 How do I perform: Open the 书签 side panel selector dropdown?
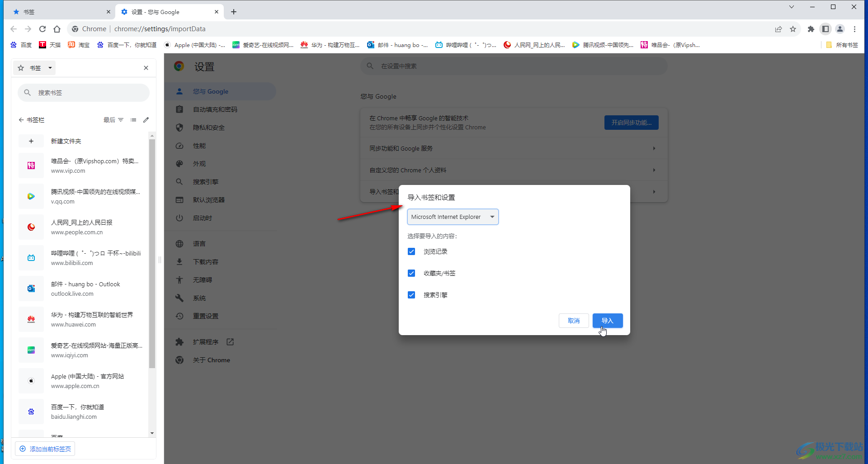point(35,68)
